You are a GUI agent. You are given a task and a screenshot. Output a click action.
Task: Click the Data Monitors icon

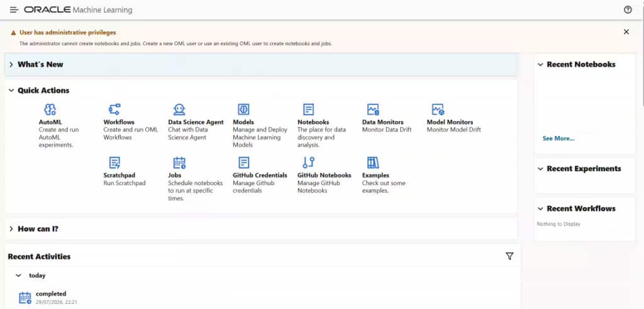373,110
